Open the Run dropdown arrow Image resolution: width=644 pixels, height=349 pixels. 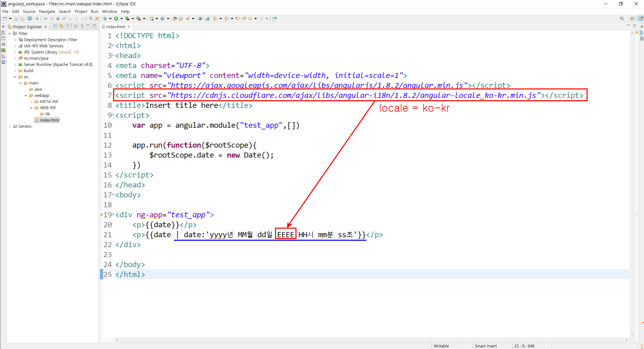coord(121,19)
